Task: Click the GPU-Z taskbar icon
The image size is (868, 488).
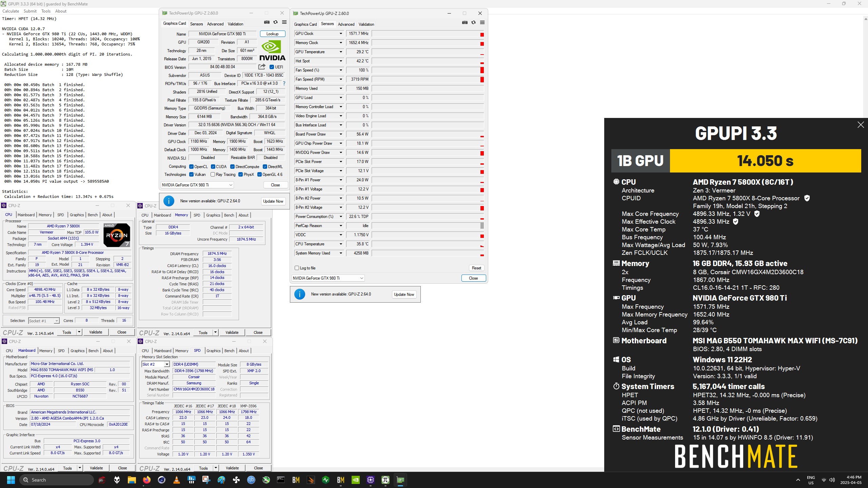Action: pyautogui.click(x=400, y=480)
